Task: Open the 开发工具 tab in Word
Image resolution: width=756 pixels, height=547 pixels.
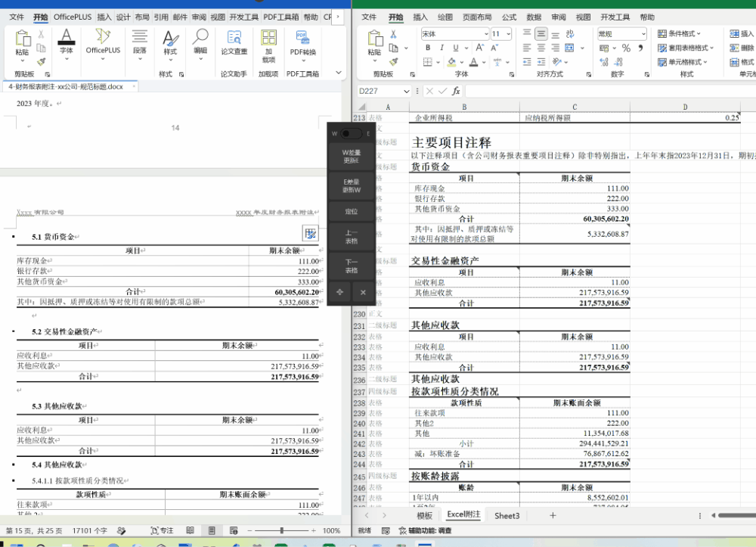Action: [244, 17]
